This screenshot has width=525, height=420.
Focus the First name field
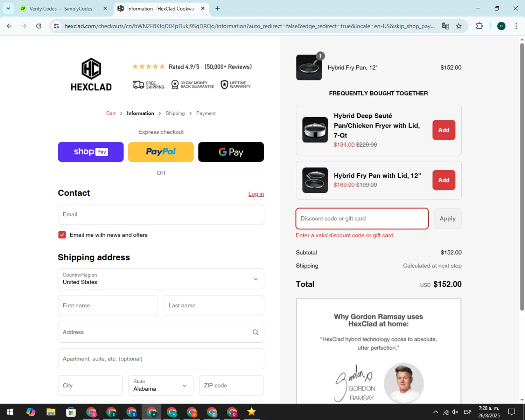108,306
